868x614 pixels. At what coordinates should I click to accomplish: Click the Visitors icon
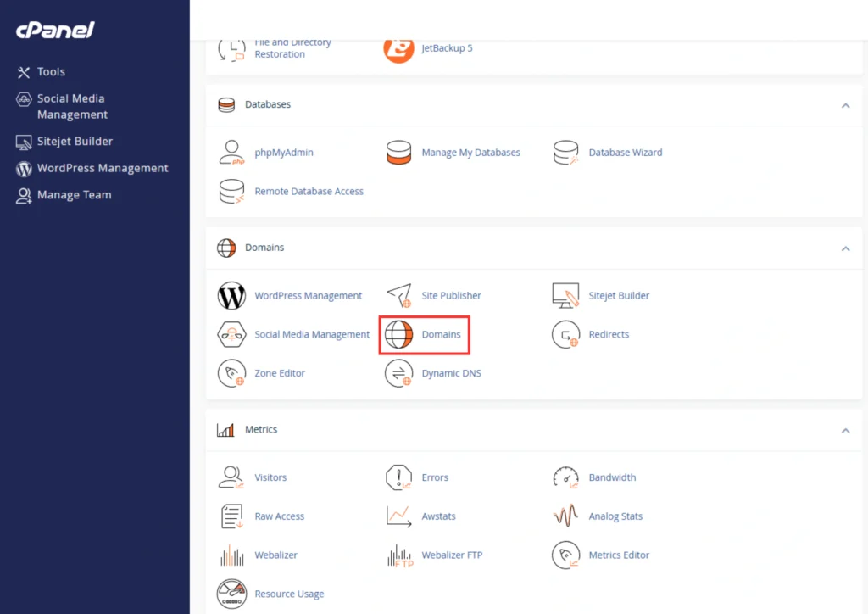point(231,477)
